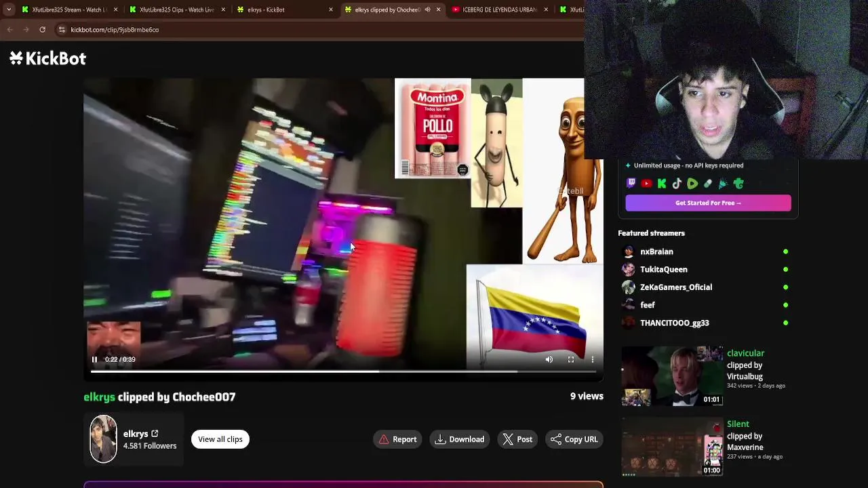Enter fullscreen via the video fullscreen icon
This screenshot has height=488, width=868.
(571, 359)
